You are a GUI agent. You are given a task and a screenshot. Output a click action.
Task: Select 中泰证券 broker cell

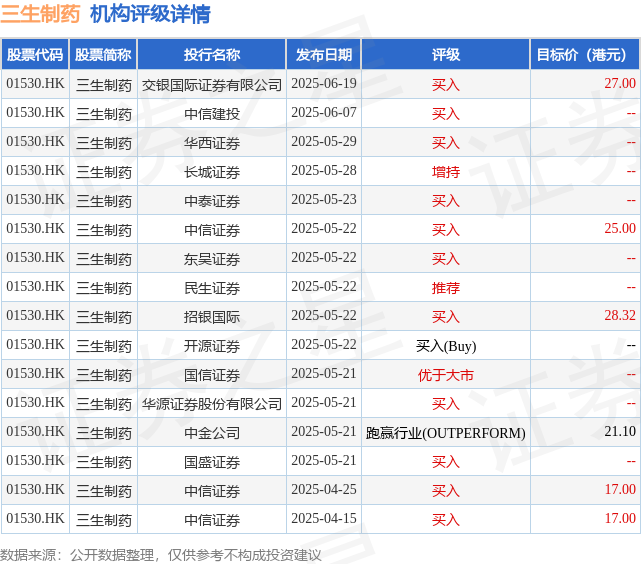click(x=212, y=201)
